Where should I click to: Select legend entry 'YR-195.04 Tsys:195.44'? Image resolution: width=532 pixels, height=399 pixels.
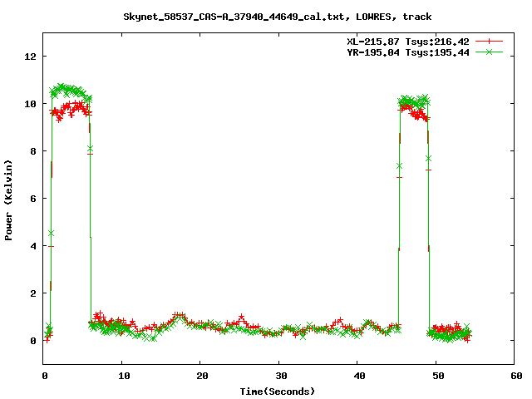(408, 52)
